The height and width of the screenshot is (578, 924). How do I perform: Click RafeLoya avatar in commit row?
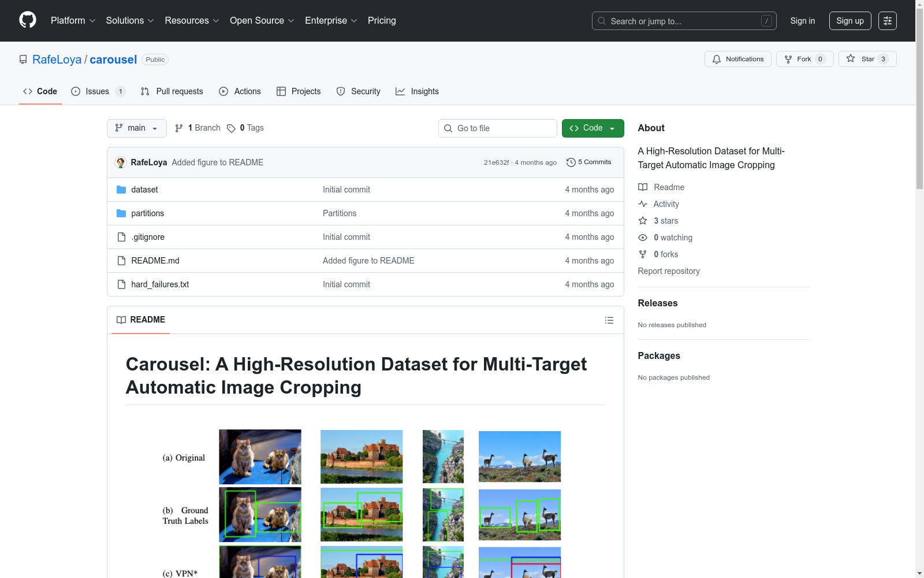121,162
